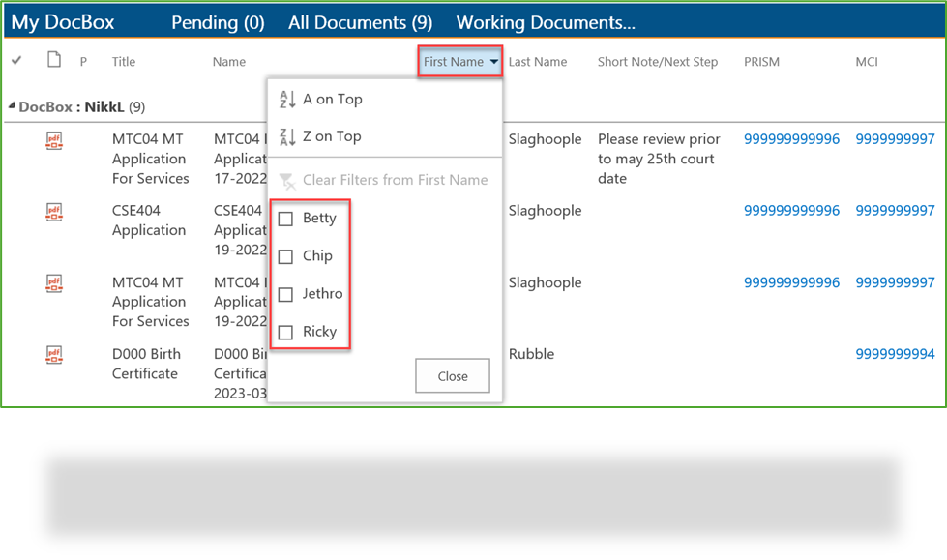Click the document type column header icon
947x560 pixels.
click(x=54, y=61)
